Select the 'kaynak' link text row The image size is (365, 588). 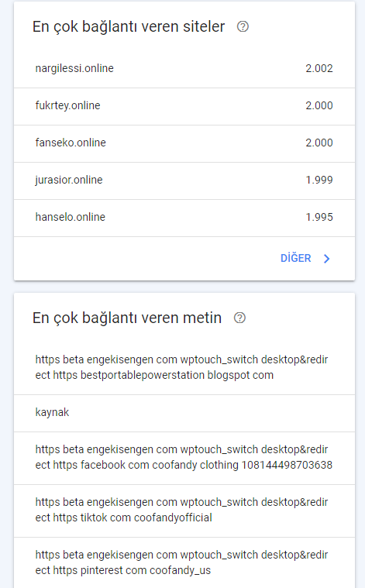coord(184,413)
